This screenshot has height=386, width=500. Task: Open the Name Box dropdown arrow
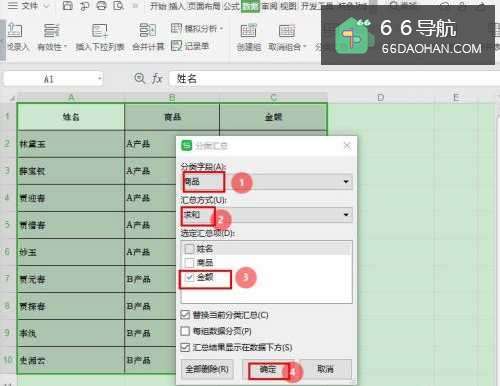[99, 79]
